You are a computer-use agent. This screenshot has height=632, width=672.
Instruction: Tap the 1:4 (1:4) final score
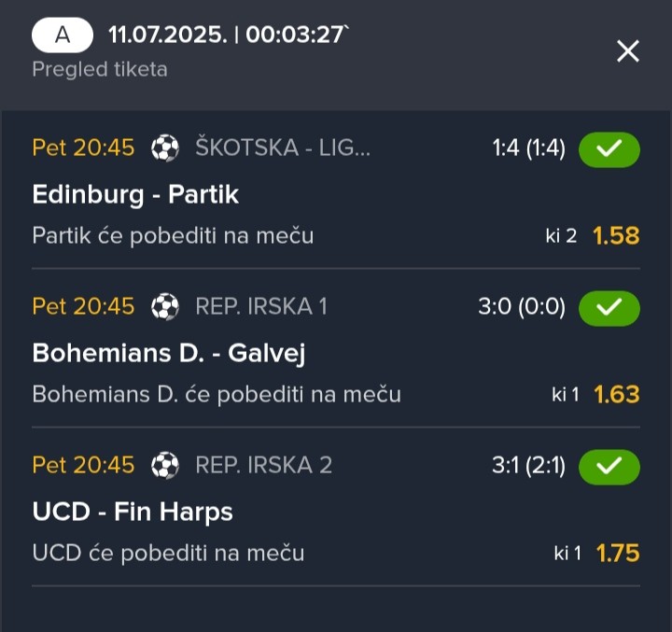[x=529, y=148]
